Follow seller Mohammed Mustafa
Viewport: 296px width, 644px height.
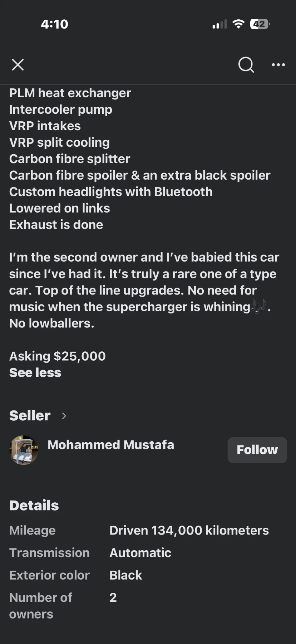click(x=257, y=450)
